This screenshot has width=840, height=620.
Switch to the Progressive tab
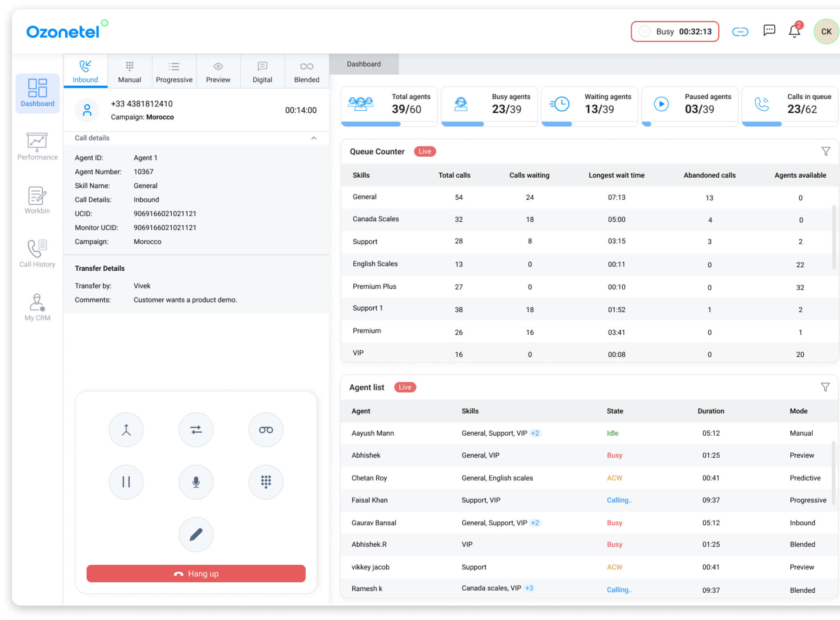174,72
